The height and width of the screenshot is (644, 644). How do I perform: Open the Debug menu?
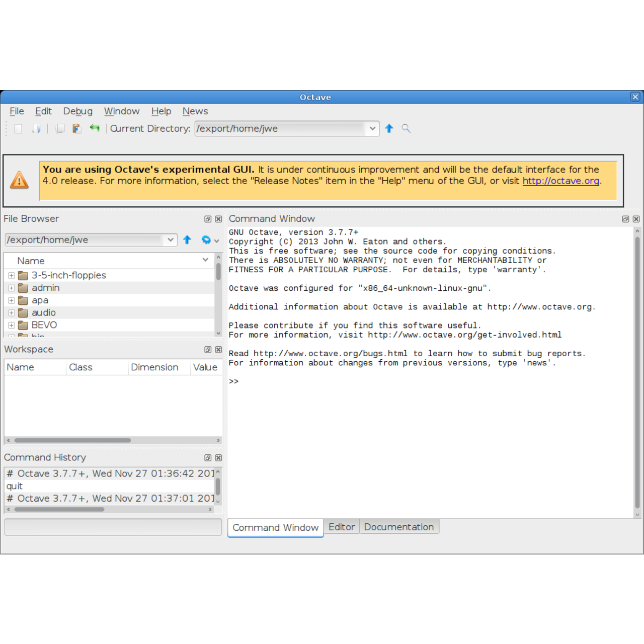pos(77,111)
